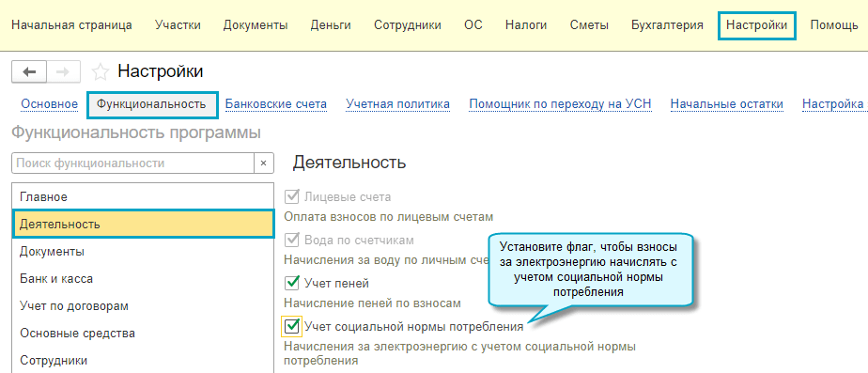Image resolution: width=868 pixels, height=373 pixels.
Task: Open the Участки menu section
Action: [x=178, y=25]
